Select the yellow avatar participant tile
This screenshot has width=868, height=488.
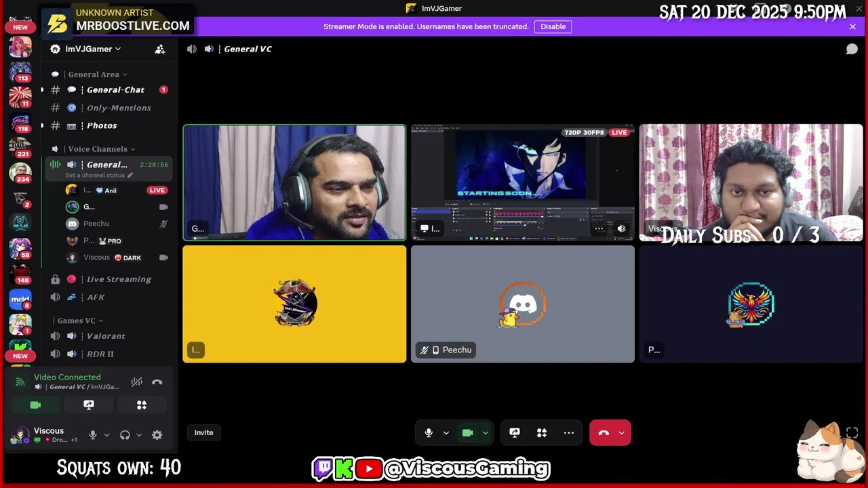coord(294,304)
